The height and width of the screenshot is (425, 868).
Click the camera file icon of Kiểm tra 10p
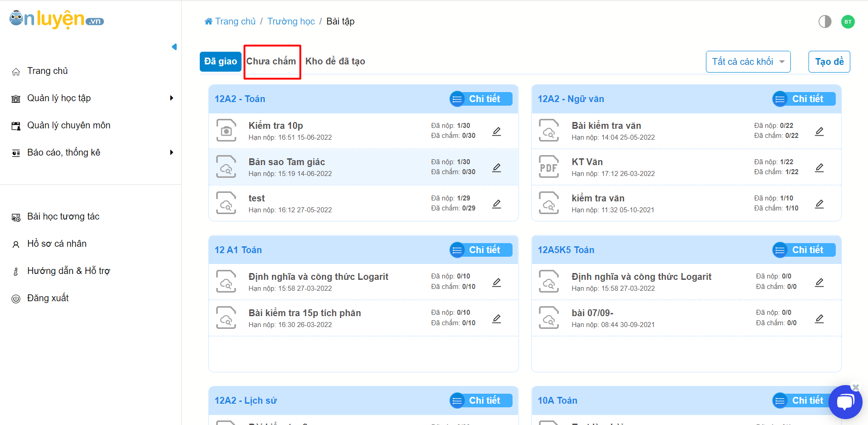[x=226, y=131]
